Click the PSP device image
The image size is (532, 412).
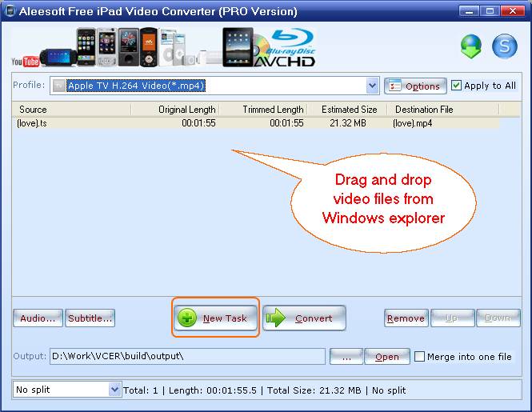[58, 57]
